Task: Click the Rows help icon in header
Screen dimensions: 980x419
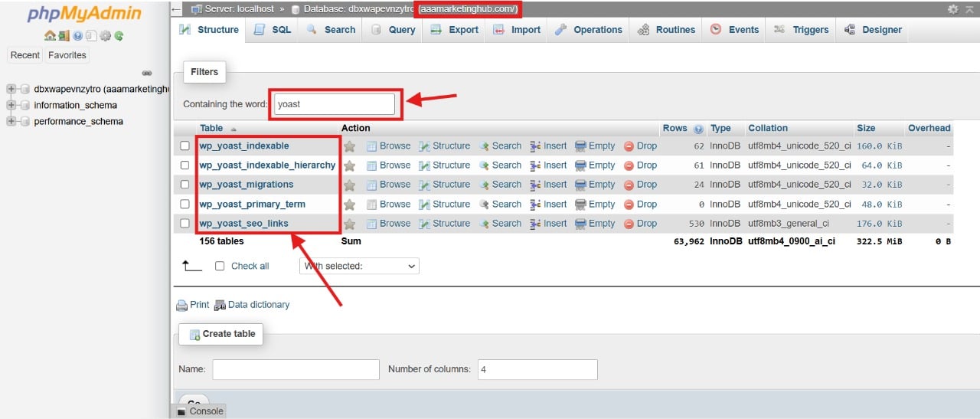Action: (x=698, y=129)
